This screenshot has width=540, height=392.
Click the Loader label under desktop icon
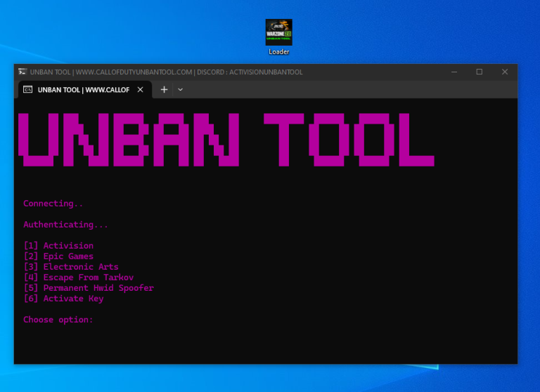pos(278,51)
